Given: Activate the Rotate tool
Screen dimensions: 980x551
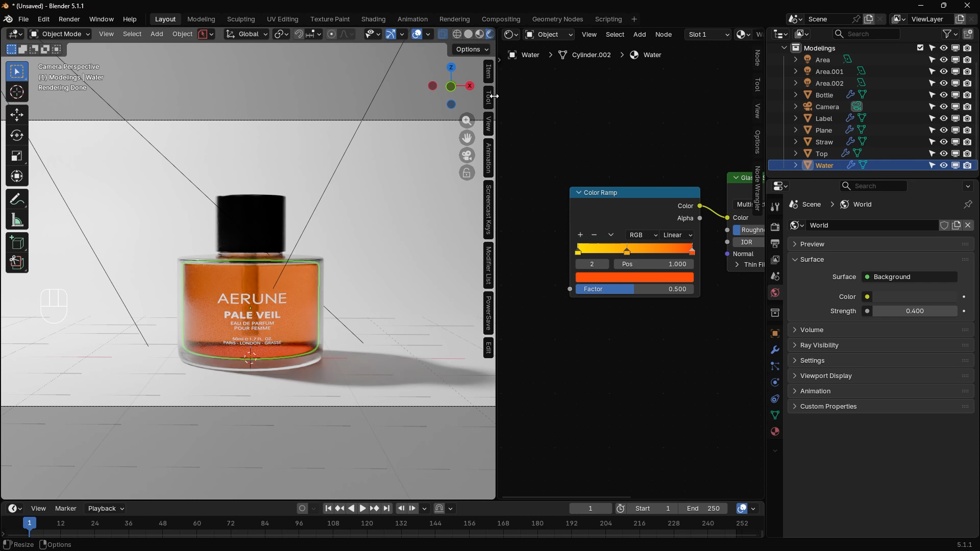Looking at the screenshot, I should tap(17, 135).
